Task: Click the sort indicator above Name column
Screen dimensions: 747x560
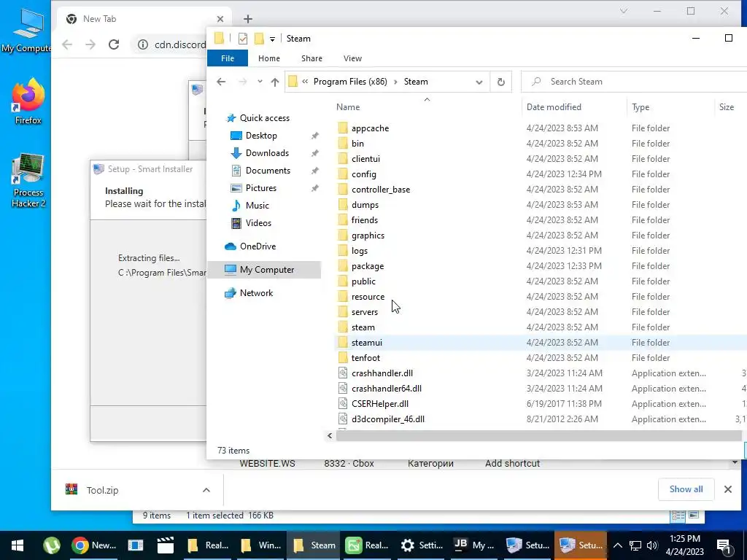Action: click(427, 99)
